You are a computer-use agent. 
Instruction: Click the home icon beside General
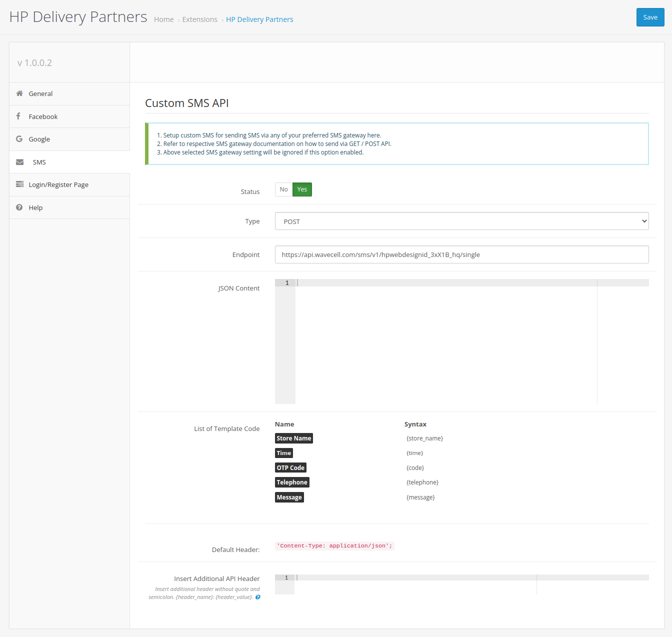pyautogui.click(x=19, y=93)
